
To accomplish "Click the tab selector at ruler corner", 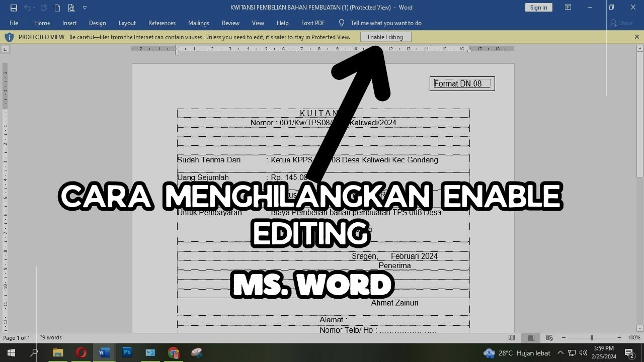I will [6, 49].
